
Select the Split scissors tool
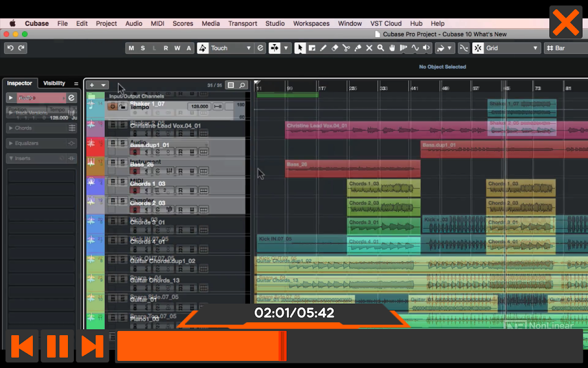tap(346, 48)
